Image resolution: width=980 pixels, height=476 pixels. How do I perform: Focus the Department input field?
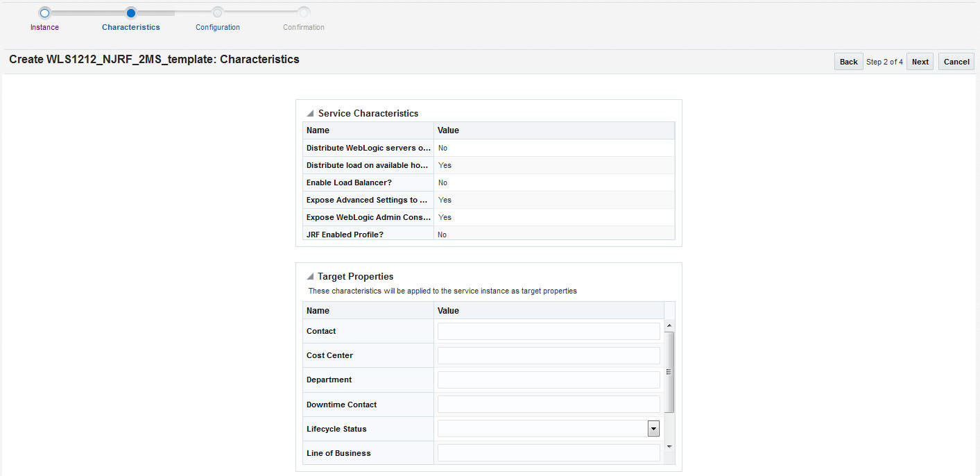[x=549, y=380]
